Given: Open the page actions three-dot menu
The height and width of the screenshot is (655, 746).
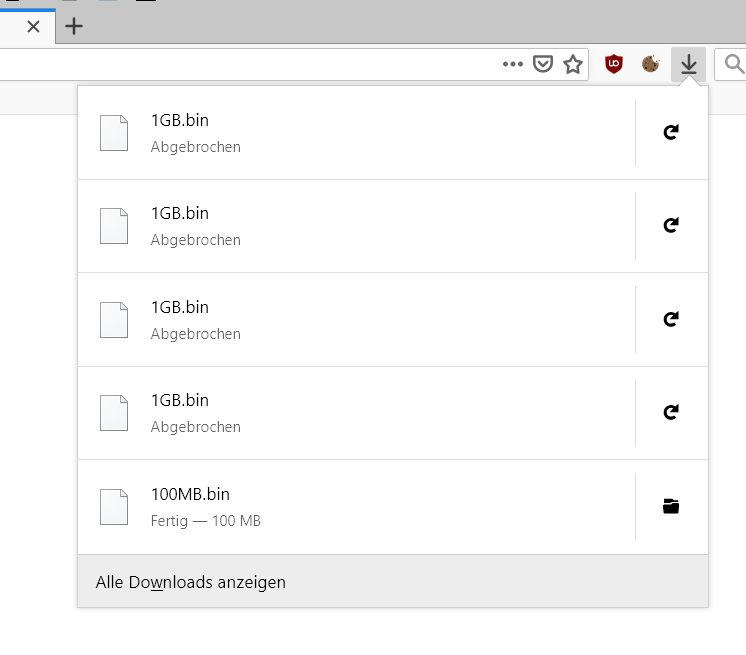Looking at the screenshot, I should click(513, 65).
